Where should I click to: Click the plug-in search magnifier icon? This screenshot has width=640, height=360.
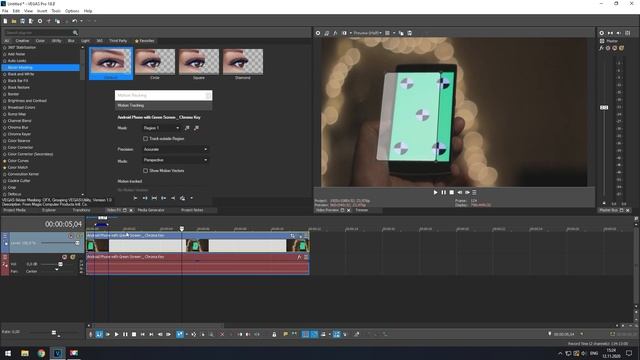pos(75,33)
